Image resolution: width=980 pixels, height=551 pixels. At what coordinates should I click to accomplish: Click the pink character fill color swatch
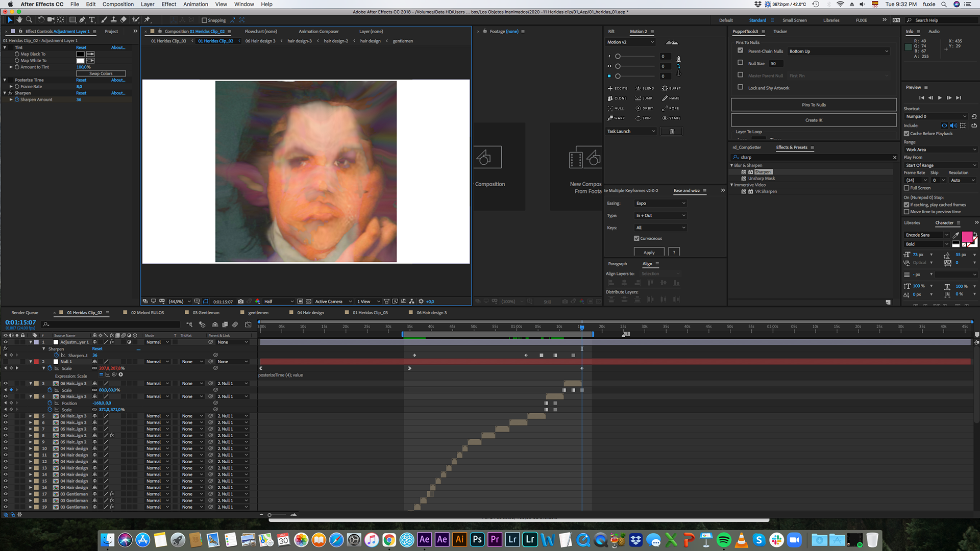coord(967,237)
